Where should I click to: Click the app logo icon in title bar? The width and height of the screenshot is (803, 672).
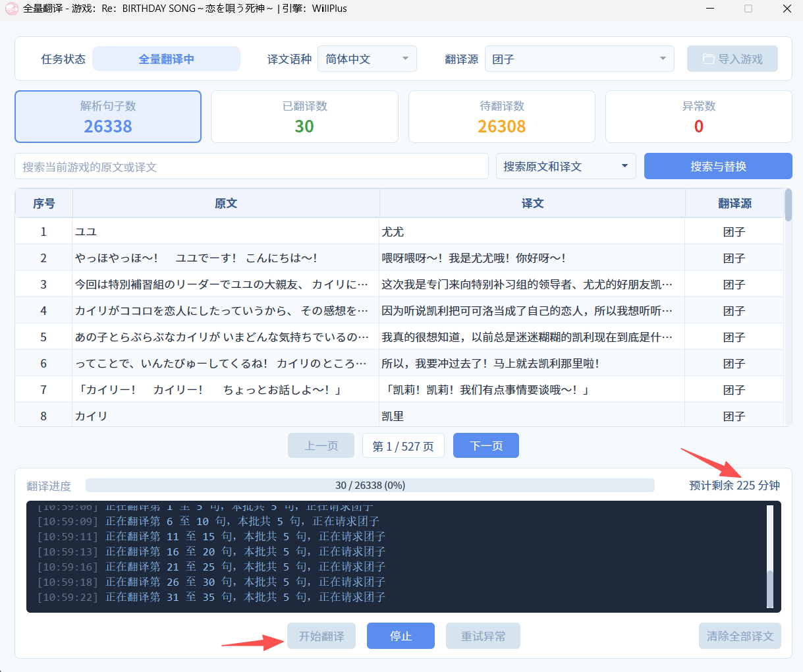pyautogui.click(x=11, y=9)
